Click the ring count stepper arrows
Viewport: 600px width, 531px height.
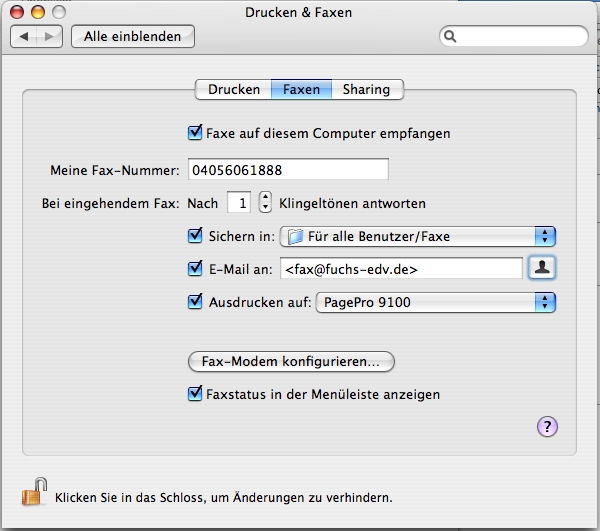(x=264, y=203)
